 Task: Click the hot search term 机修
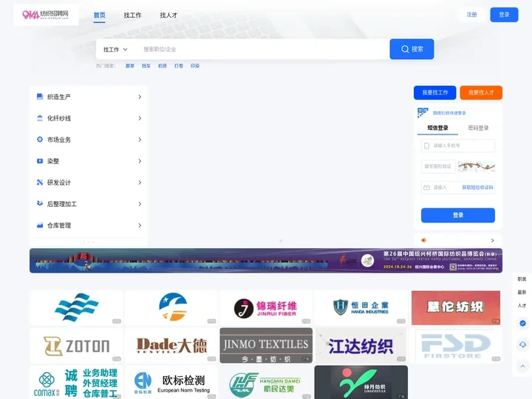coord(163,66)
